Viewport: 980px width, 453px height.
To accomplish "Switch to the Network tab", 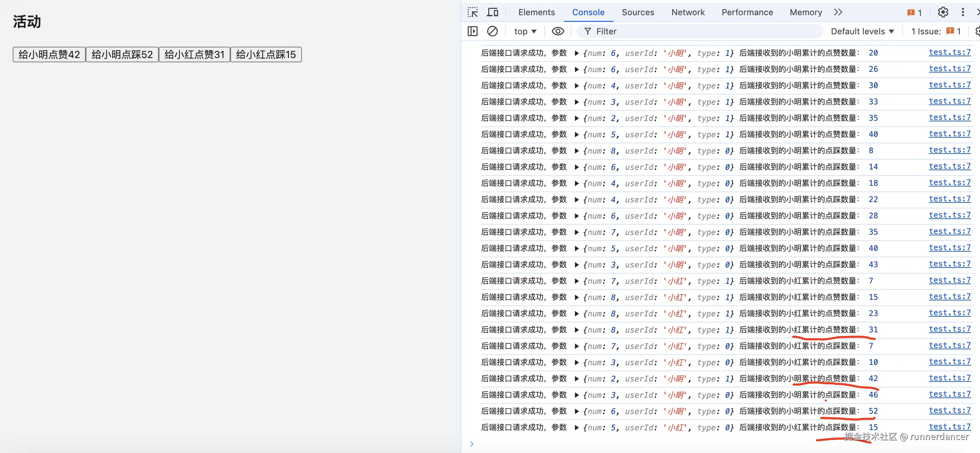I will pos(688,12).
